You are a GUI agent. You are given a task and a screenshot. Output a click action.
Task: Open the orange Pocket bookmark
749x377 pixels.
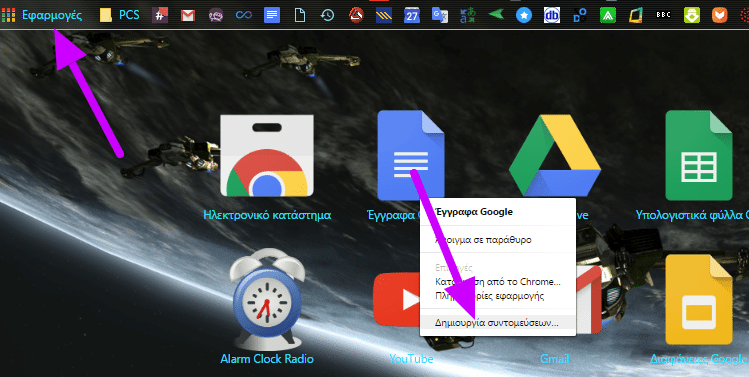pos(719,15)
